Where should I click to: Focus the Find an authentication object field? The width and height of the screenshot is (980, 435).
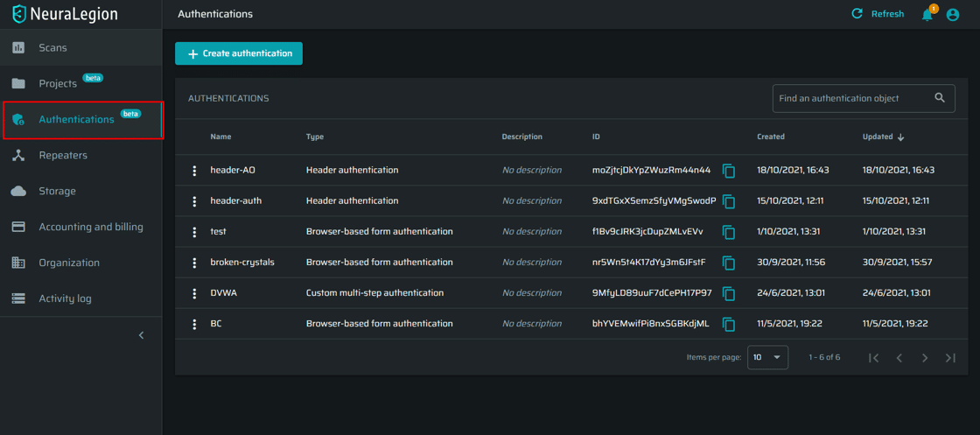coord(864,98)
